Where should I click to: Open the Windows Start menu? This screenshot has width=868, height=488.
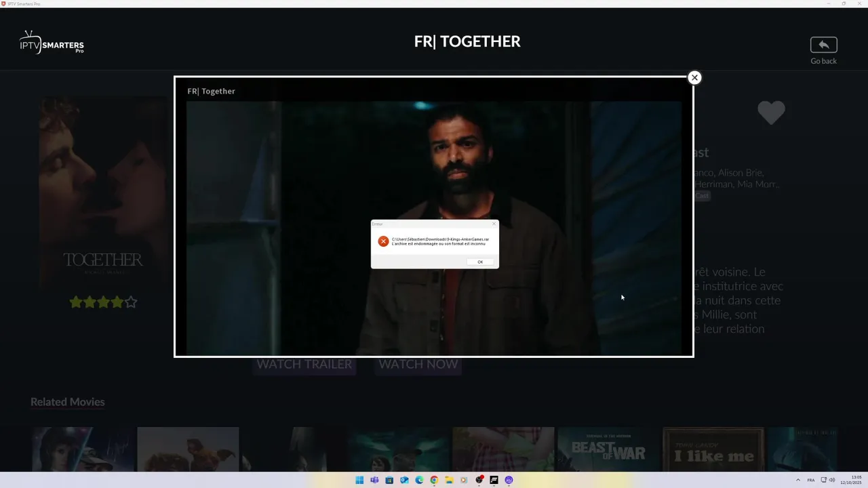pyautogui.click(x=359, y=480)
